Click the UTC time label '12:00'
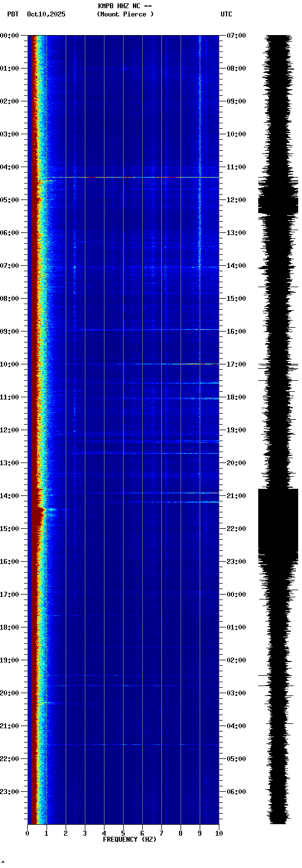 [x=236, y=200]
